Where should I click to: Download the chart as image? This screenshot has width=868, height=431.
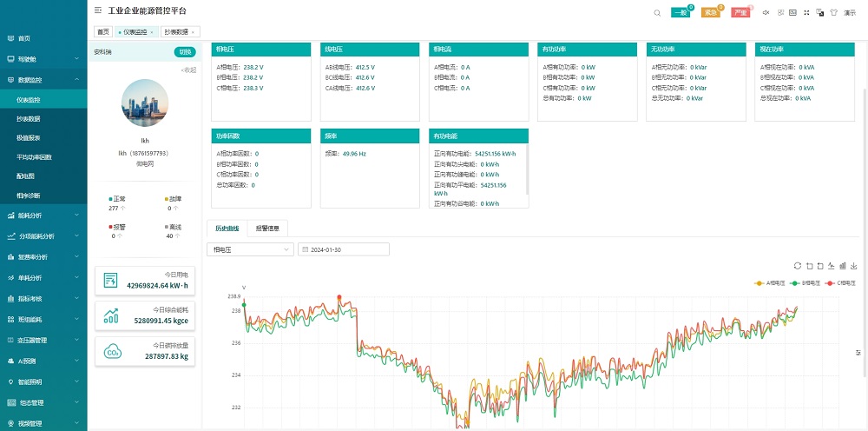tap(854, 265)
